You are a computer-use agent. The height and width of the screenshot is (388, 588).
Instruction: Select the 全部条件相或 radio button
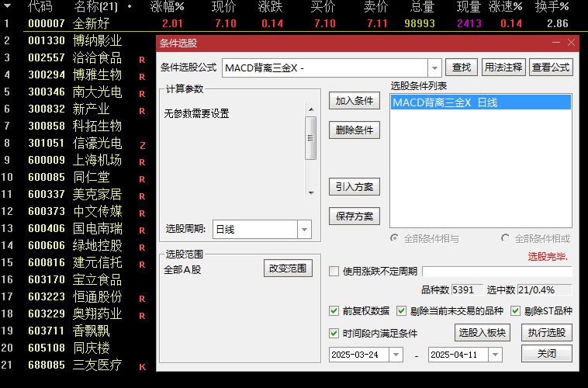(x=506, y=238)
